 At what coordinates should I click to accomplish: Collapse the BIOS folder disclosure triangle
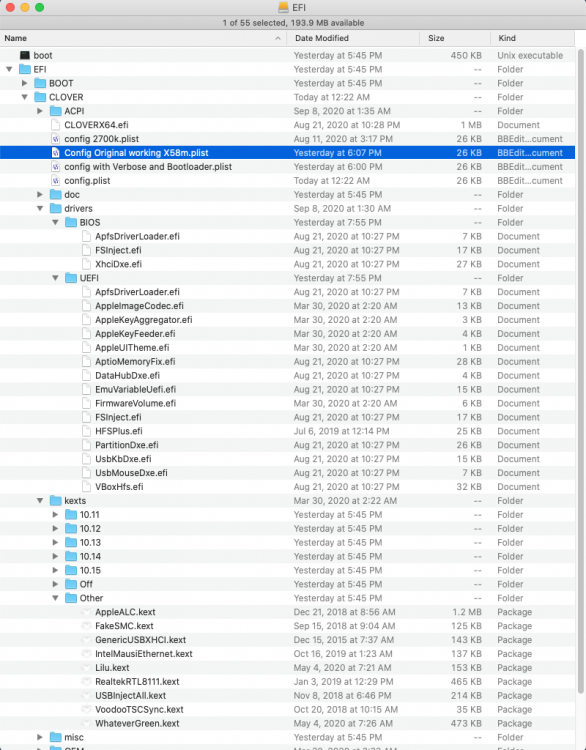(x=55, y=222)
